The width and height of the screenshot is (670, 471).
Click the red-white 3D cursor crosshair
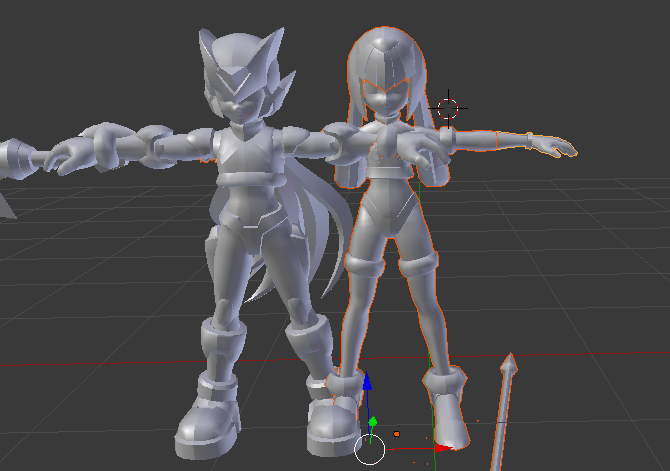(448, 109)
